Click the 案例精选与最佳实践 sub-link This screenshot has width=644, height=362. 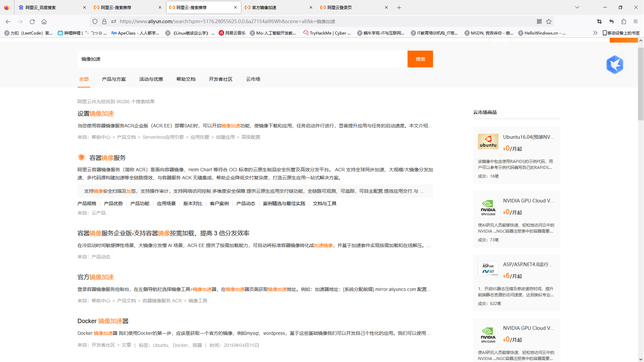284,203
